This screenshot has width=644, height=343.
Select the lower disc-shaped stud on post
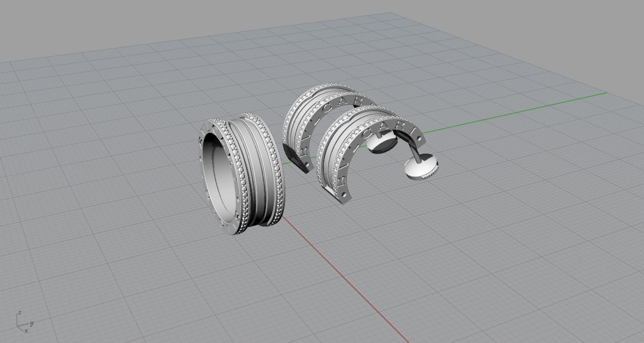[x=422, y=168]
